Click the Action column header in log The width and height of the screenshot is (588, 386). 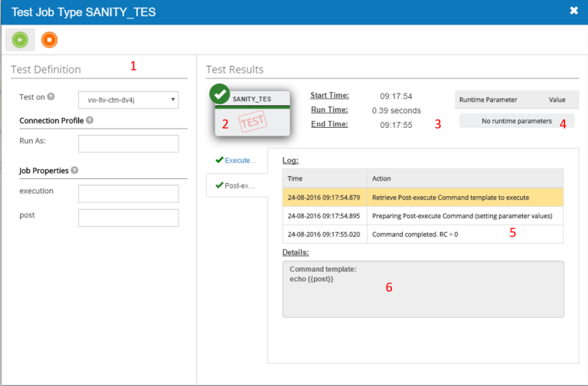point(465,178)
